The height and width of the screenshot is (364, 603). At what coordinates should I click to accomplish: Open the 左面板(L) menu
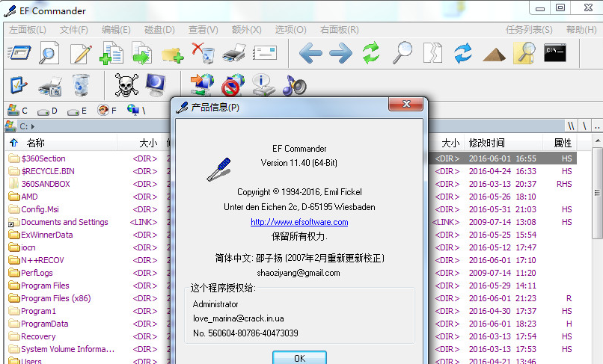[27, 30]
